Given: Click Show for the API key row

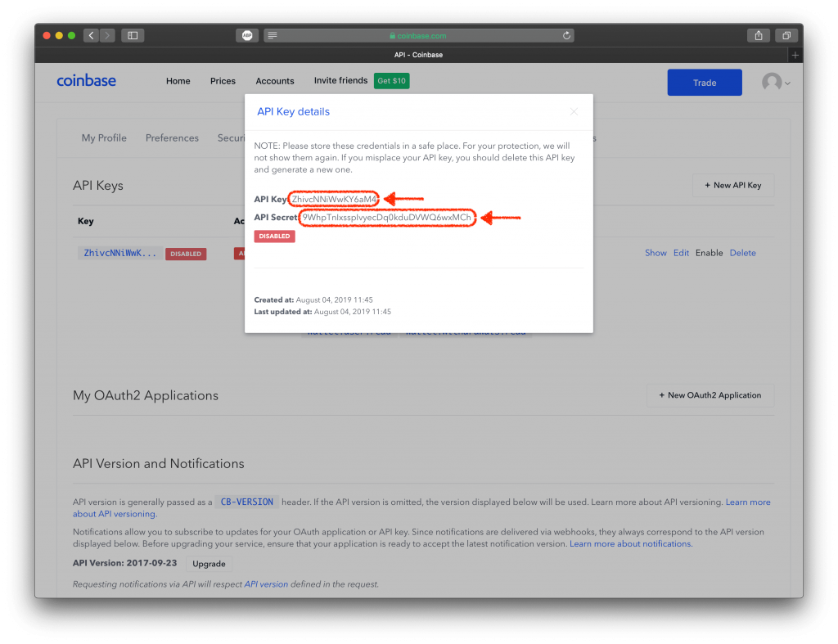Looking at the screenshot, I should pyautogui.click(x=656, y=253).
